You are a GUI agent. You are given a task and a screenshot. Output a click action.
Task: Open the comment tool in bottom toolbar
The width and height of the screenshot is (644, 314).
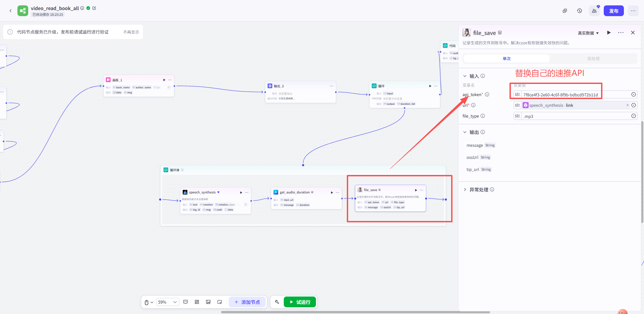click(x=185, y=302)
